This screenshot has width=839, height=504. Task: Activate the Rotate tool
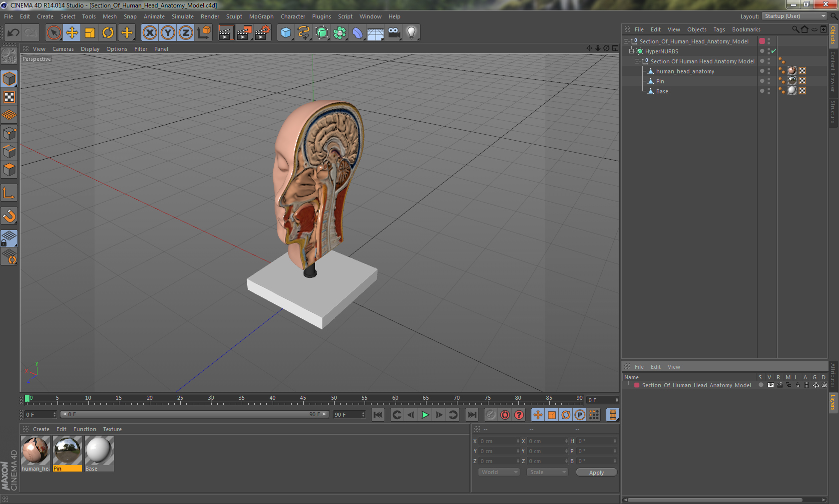[108, 33]
